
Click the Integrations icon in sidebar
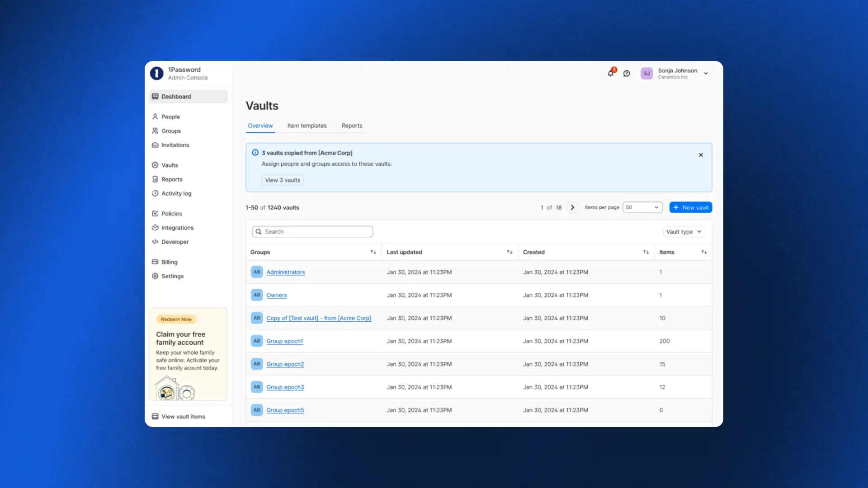tap(155, 228)
